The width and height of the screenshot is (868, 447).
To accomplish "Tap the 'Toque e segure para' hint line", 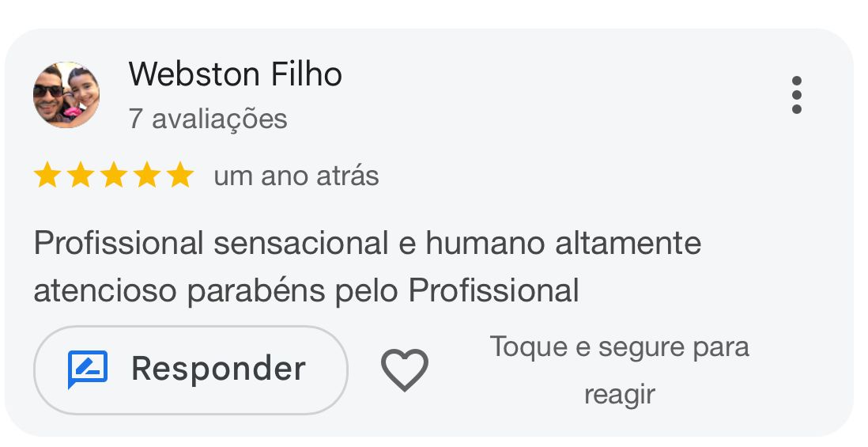I will pyautogui.click(x=619, y=347).
